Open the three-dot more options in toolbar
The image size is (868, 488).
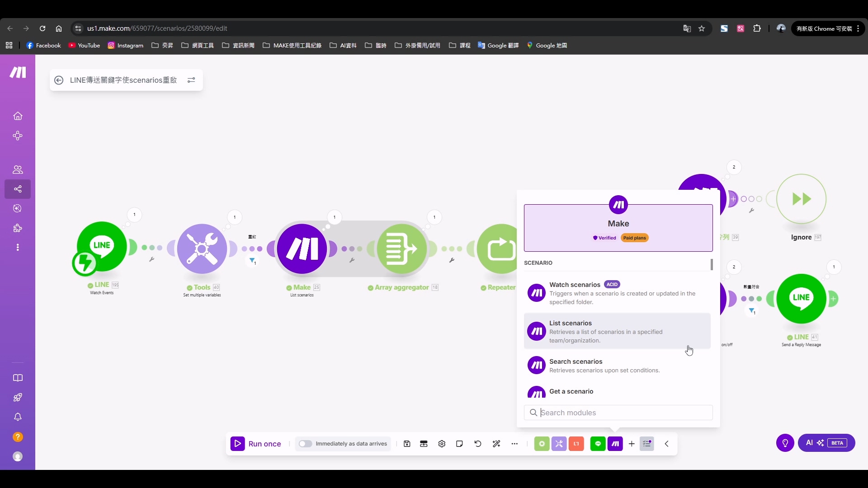pos(514,444)
